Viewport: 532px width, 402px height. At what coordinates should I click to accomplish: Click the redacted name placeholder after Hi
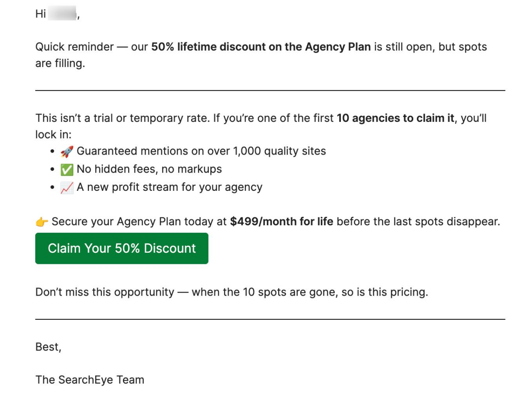(x=61, y=12)
